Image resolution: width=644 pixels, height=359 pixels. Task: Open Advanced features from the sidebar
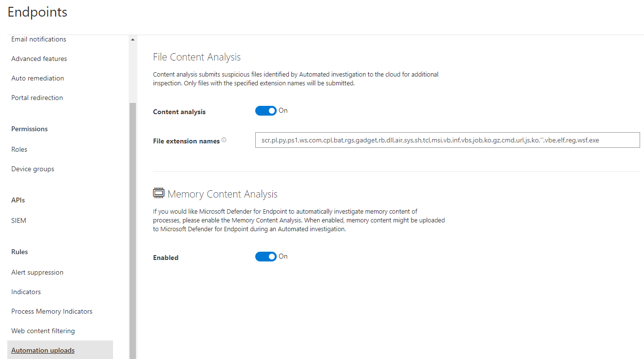tap(39, 59)
